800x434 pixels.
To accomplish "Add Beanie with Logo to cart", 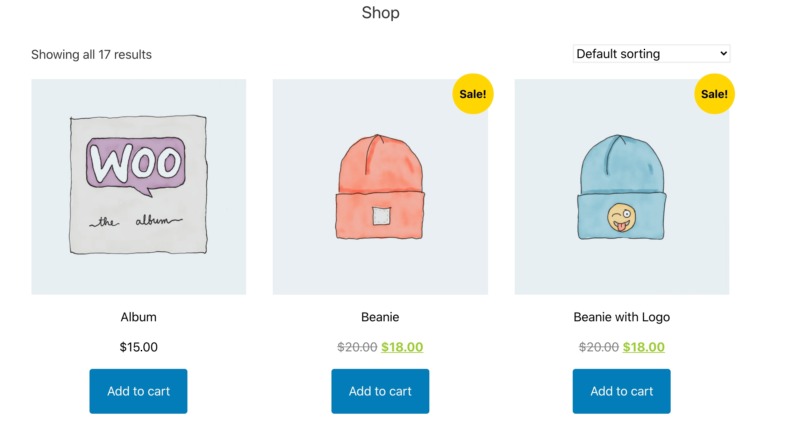I will pyautogui.click(x=621, y=391).
